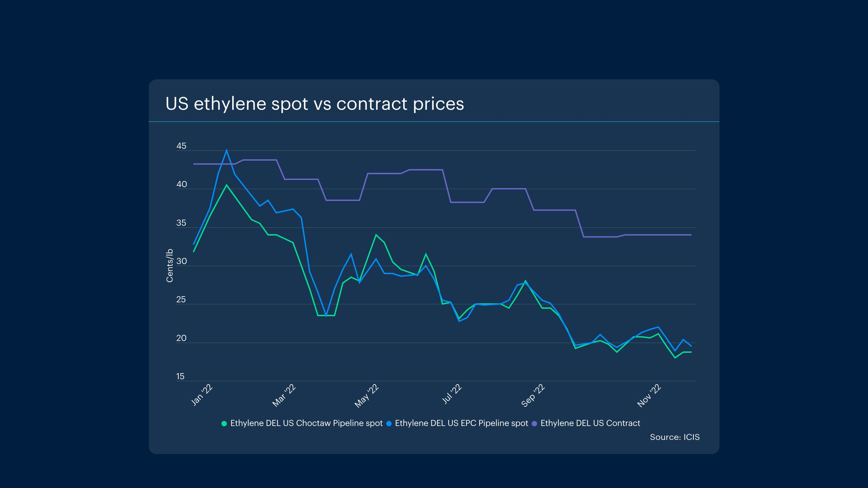The width and height of the screenshot is (868, 488).
Task: Toggle Ethylene DEL US EPC Pipeline spot series
Action: 461,423
